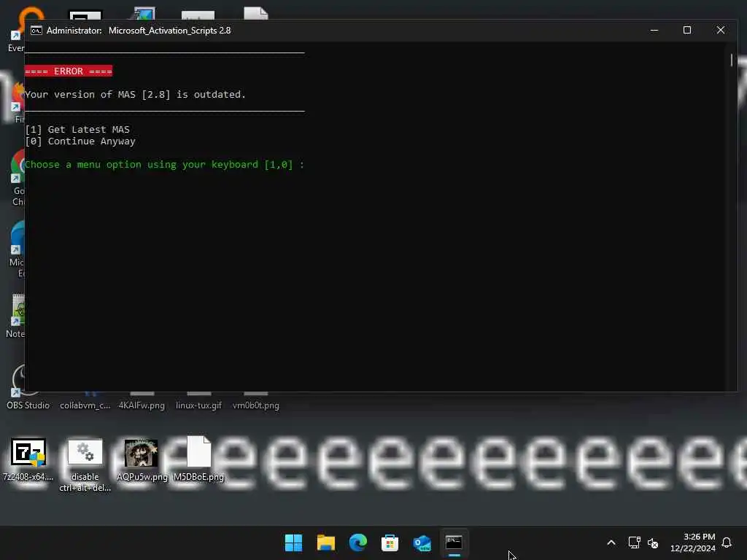
Task: Select the disable ctrl+alt+del desktop file
Action: pyautogui.click(x=85, y=464)
